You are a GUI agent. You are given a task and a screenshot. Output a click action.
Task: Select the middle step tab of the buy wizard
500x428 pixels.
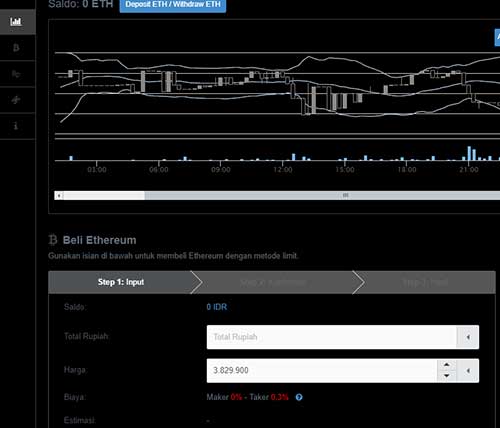[273, 282]
